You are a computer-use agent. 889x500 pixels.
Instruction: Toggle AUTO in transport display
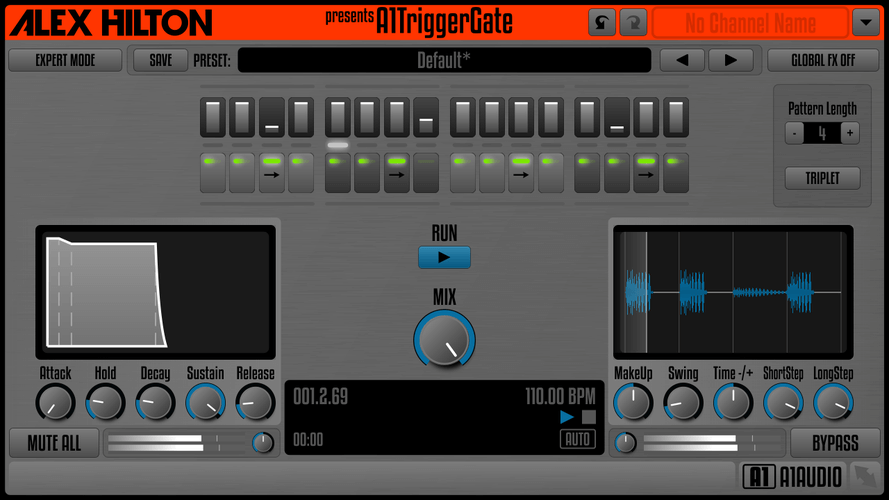point(578,439)
